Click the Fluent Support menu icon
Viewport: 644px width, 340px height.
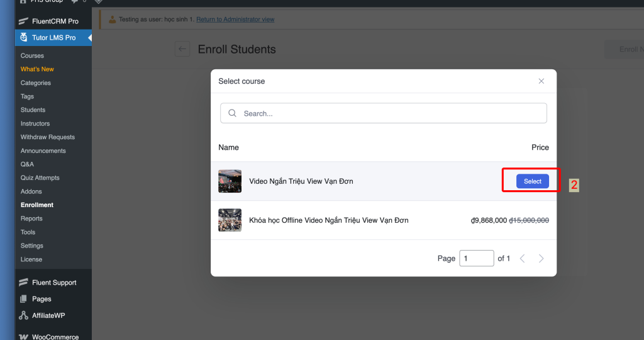tap(24, 283)
